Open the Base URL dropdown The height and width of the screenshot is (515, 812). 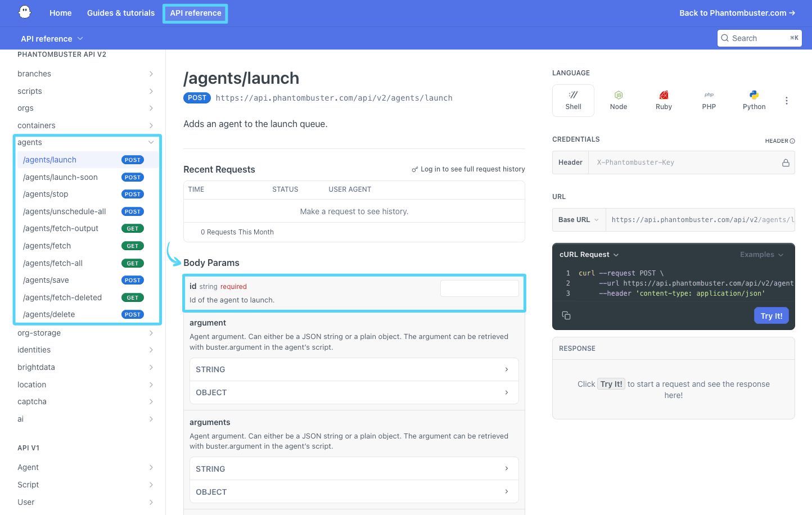579,220
